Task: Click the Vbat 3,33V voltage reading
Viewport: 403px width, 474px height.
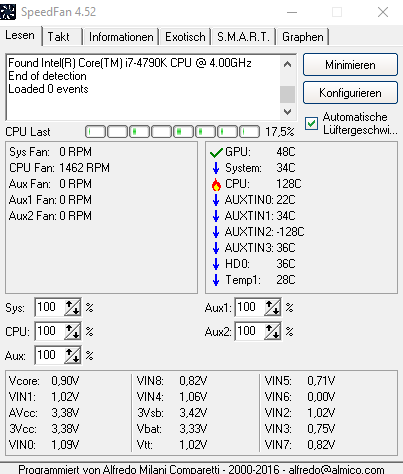Action: pos(172,429)
